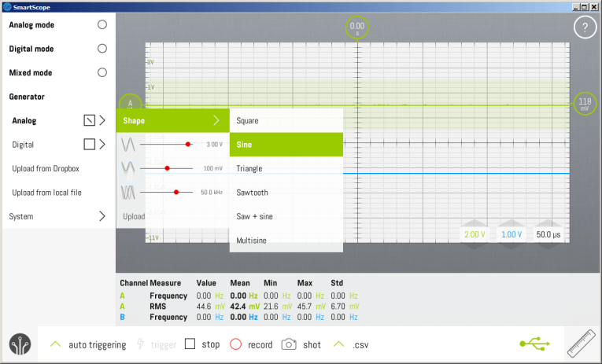Click Upload from Dropbox
The image size is (602, 364).
46,168
